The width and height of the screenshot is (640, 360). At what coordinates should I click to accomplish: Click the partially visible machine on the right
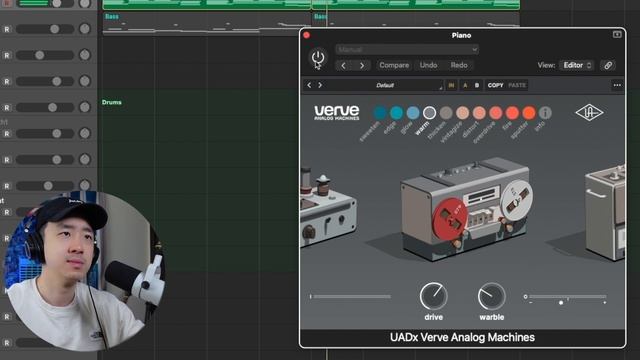pos(605,213)
